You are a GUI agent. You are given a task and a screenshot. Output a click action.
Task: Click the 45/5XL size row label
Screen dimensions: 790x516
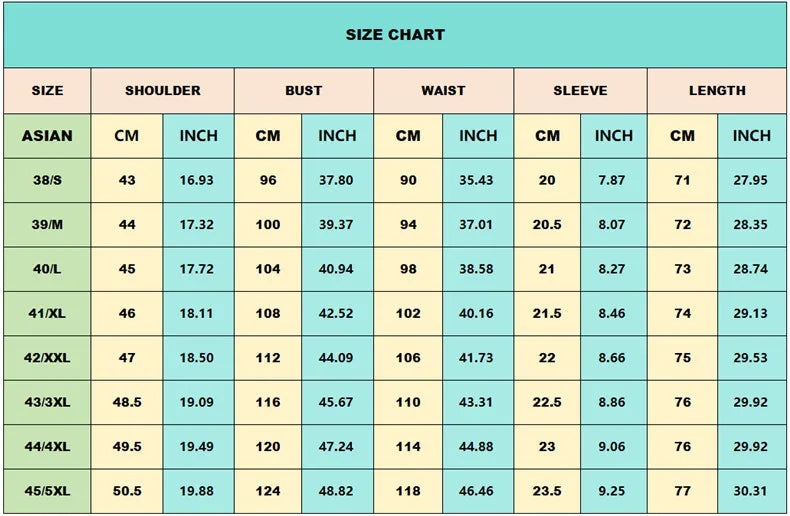click(47, 492)
